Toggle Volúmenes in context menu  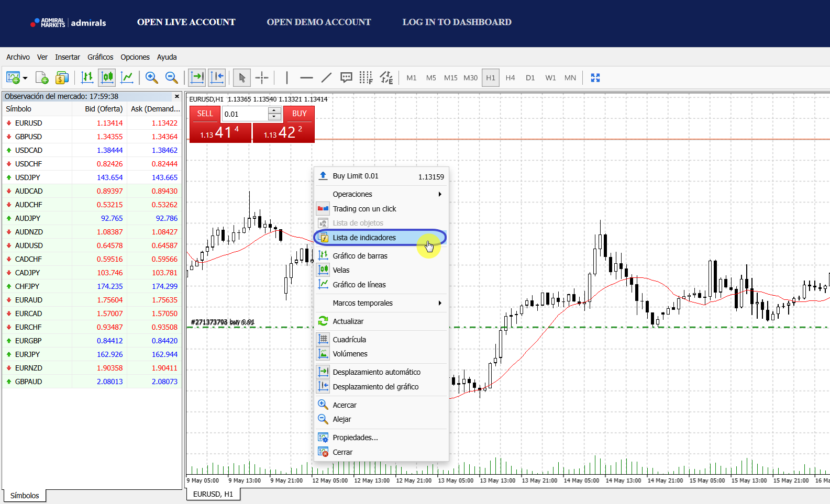pyautogui.click(x=381, y=354)
